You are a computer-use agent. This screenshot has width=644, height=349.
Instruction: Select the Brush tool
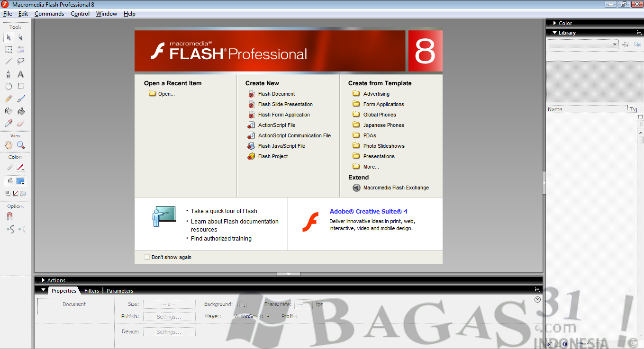point(21,98)
